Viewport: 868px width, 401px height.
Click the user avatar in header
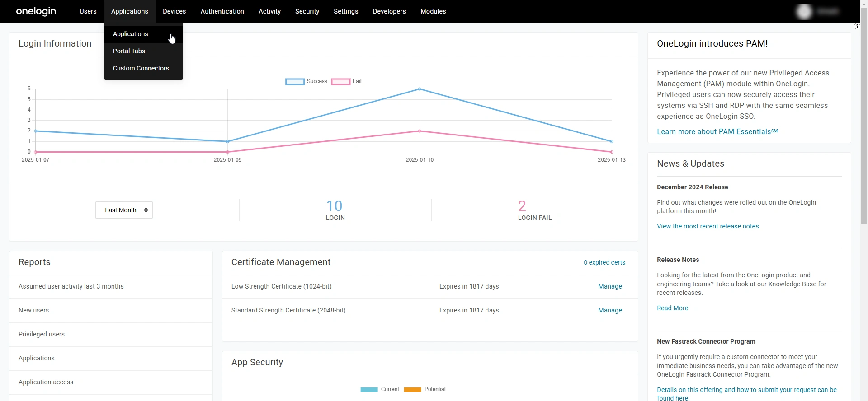[x=804, y=12]
